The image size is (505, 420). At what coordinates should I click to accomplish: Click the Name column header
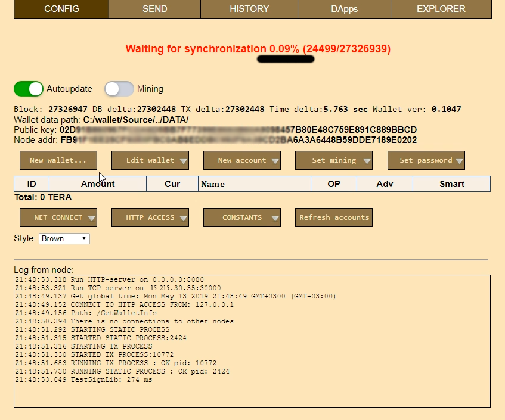click(x=255, y=184)
